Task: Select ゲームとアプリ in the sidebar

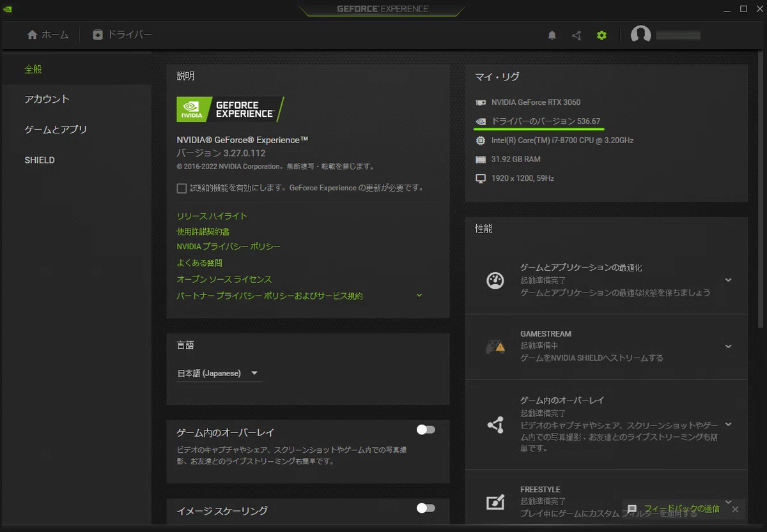Action: [56, 130]
